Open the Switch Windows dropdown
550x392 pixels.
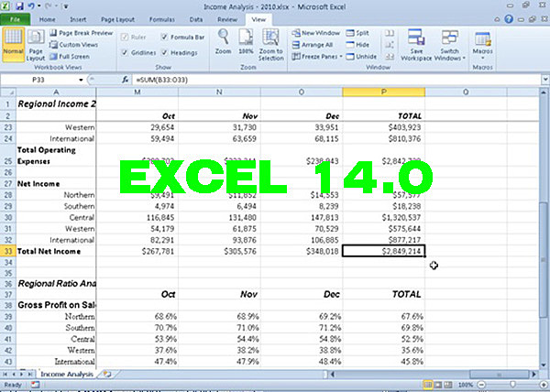[x=450, y=45]
